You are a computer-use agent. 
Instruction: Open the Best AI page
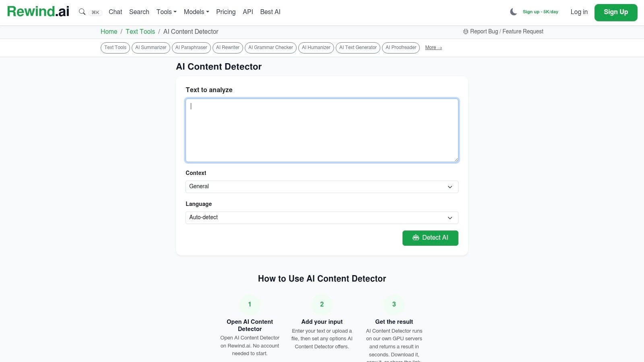[x=270, y=12]
